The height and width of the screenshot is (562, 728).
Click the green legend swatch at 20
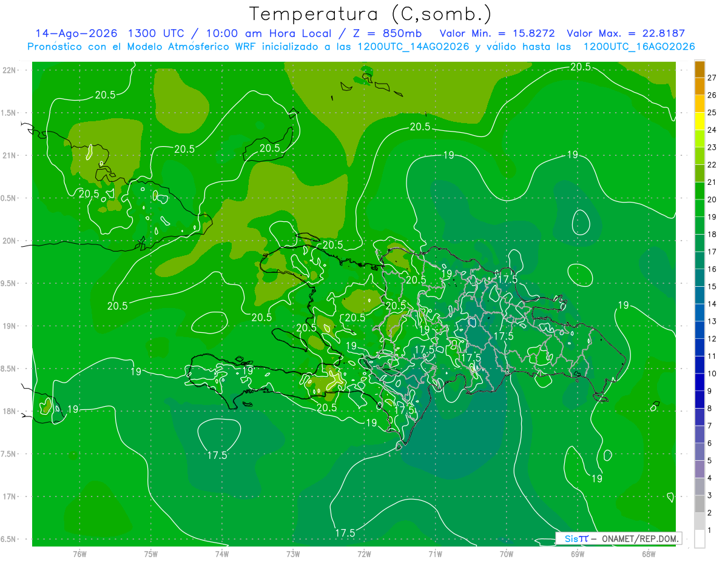tap(699, 192)
